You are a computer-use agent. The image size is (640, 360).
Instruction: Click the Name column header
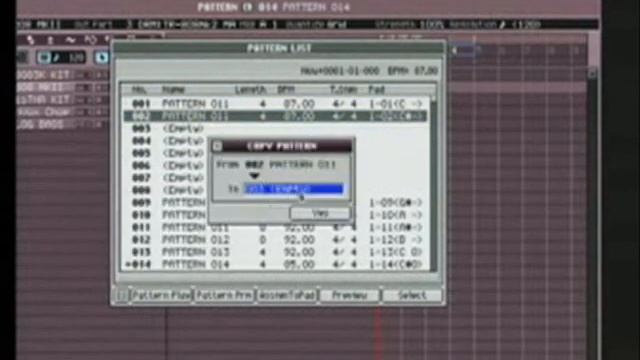[173, 89]
